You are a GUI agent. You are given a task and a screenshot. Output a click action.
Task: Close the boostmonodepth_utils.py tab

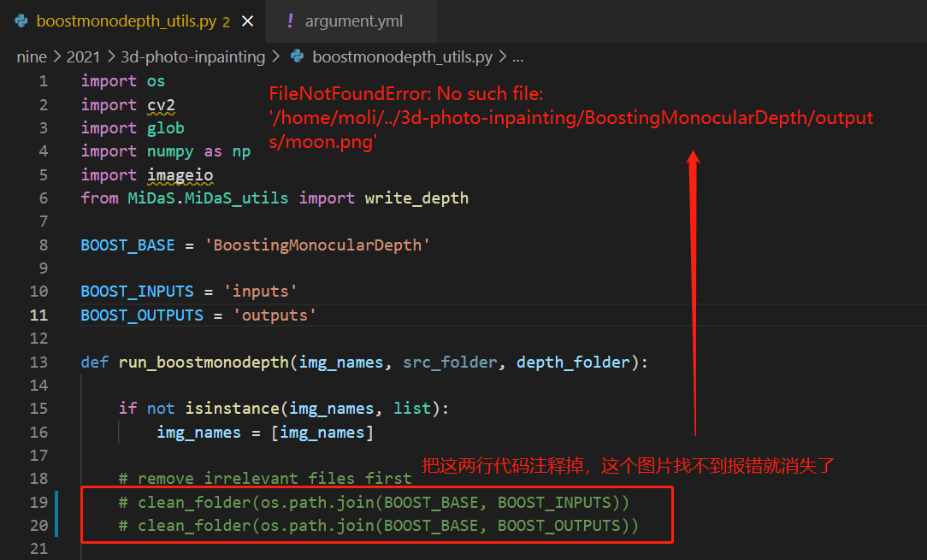tap(248, 21)
